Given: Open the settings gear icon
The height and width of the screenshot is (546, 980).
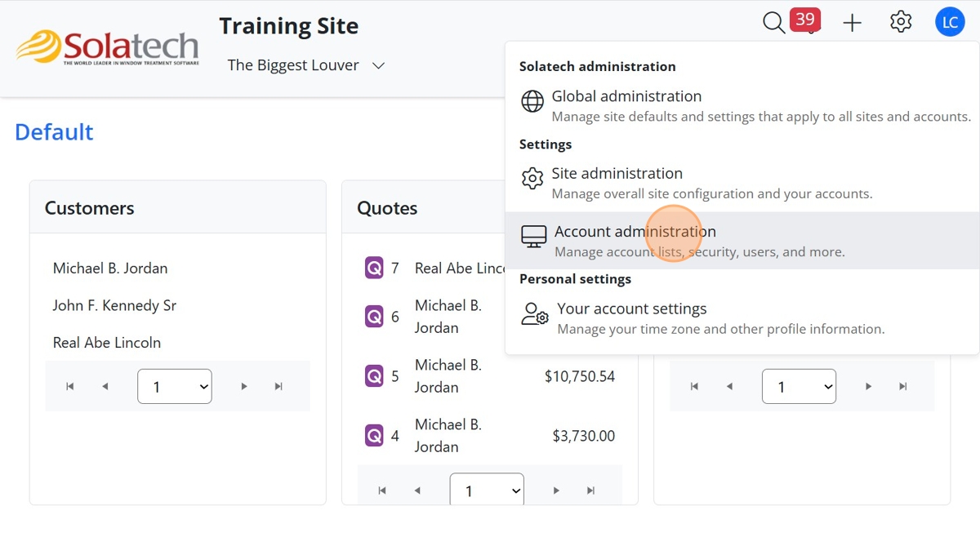Looking at the screenshot, I should (901, 22).
